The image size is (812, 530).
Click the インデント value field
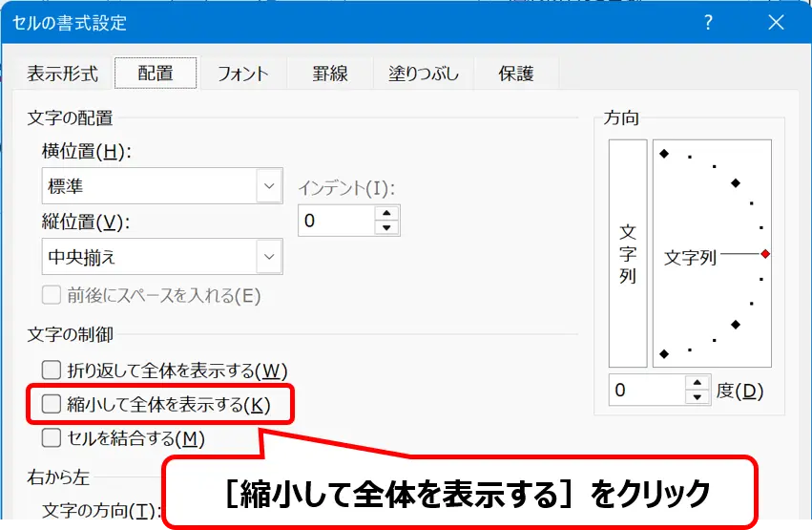click(x=337, y=221)
